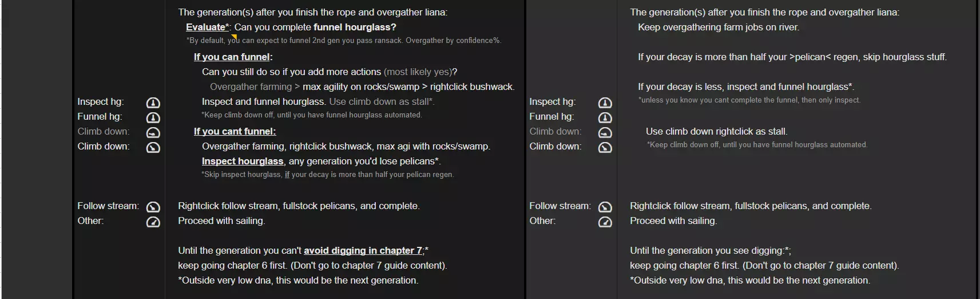Select the dimmed Climb down gauge, right panel
Screen dimensions: 980x299
(605, 133)
